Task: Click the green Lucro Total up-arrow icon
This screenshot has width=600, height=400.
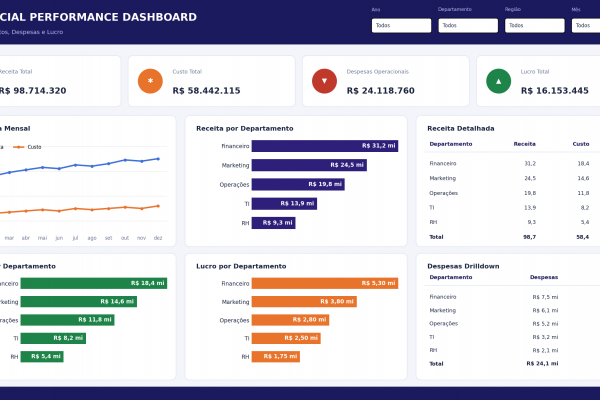Action: coord(498,81)
